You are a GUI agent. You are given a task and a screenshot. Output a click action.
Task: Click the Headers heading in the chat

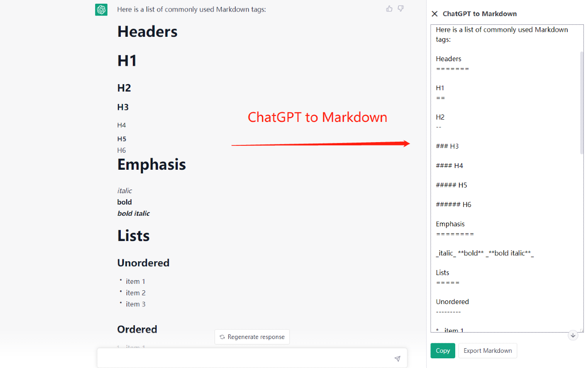click(147, 31)
